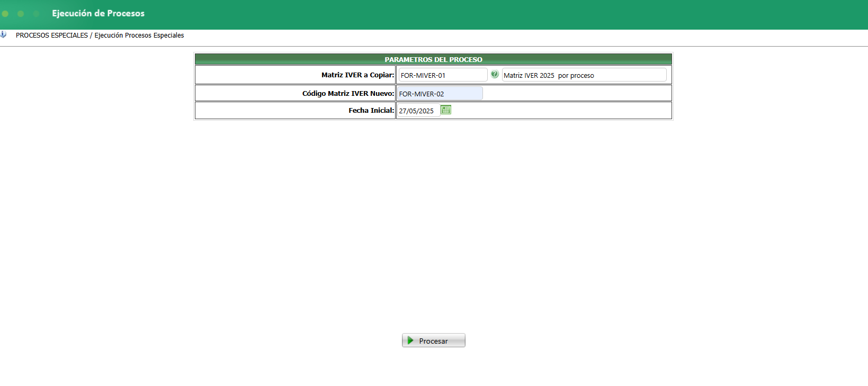Click the Fecha Inicial label
The image size is (868, 386).
pyautogui.click(x=371, y=110)
